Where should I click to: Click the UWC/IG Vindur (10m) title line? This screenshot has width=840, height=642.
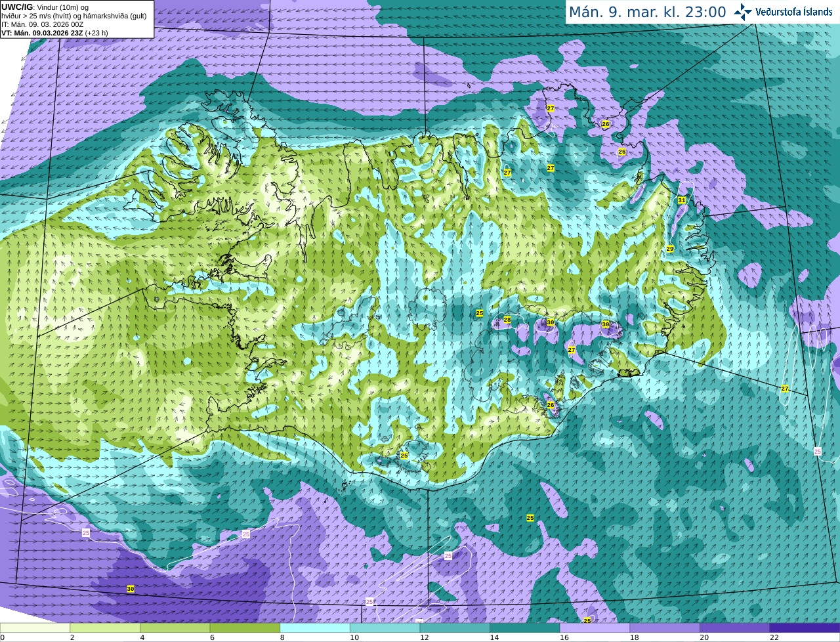(x=45, y=7)
